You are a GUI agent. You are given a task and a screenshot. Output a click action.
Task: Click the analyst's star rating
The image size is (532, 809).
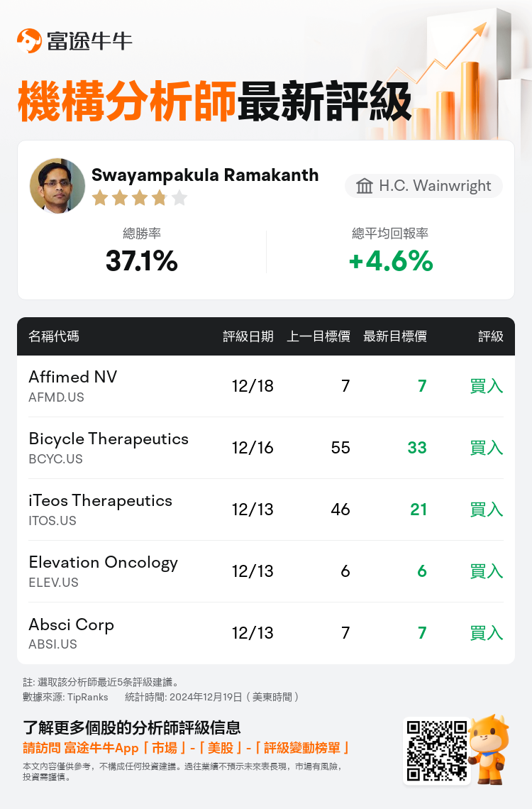(x=140, y=197)
